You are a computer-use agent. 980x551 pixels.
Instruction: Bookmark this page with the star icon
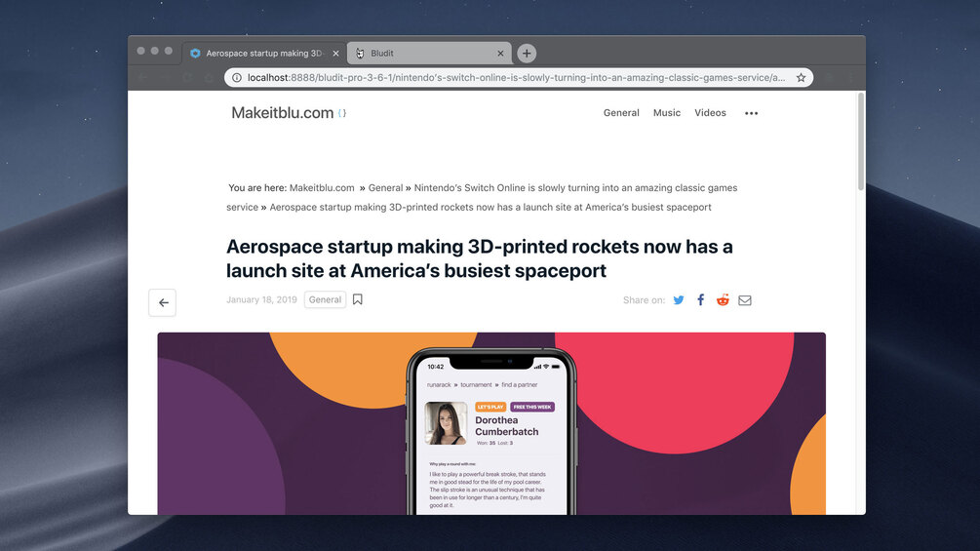pyautogui.click(x=801, y=77)
